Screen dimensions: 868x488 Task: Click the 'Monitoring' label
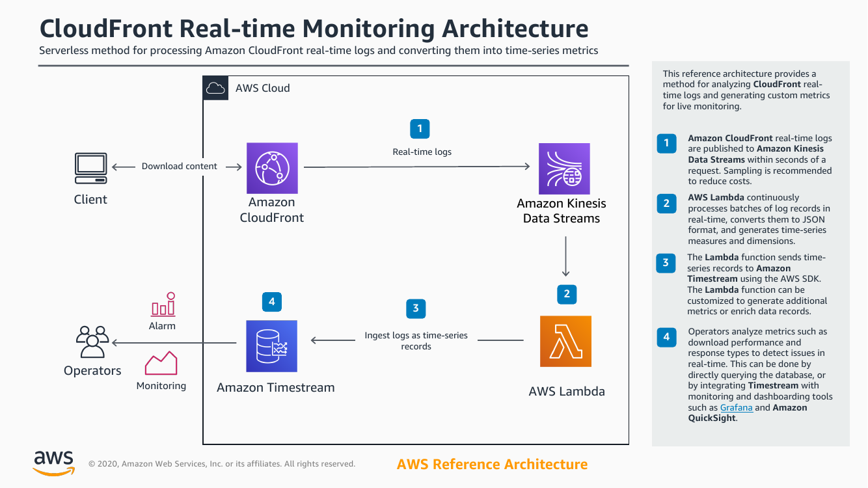[161, 386]
